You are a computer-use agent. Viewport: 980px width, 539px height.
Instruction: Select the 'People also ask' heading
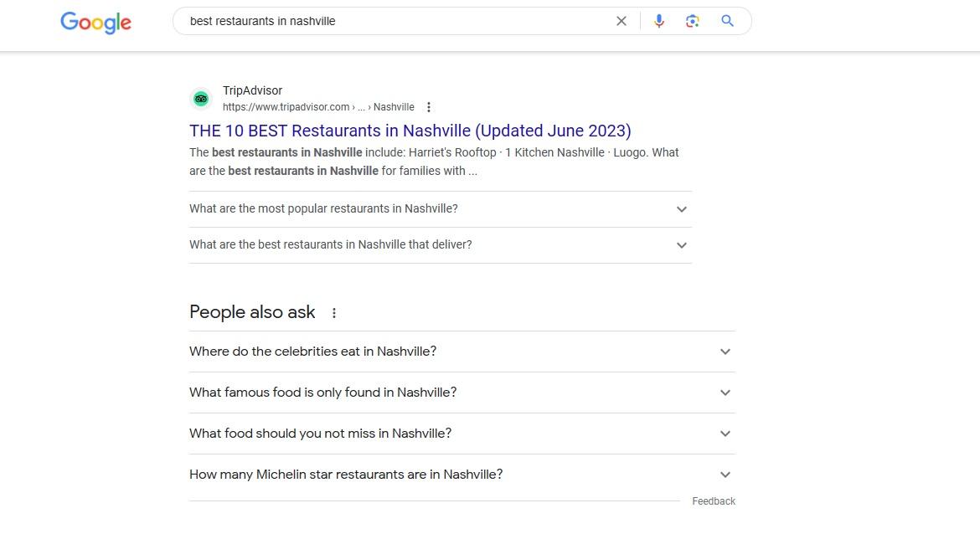click(x=252, y=311)
